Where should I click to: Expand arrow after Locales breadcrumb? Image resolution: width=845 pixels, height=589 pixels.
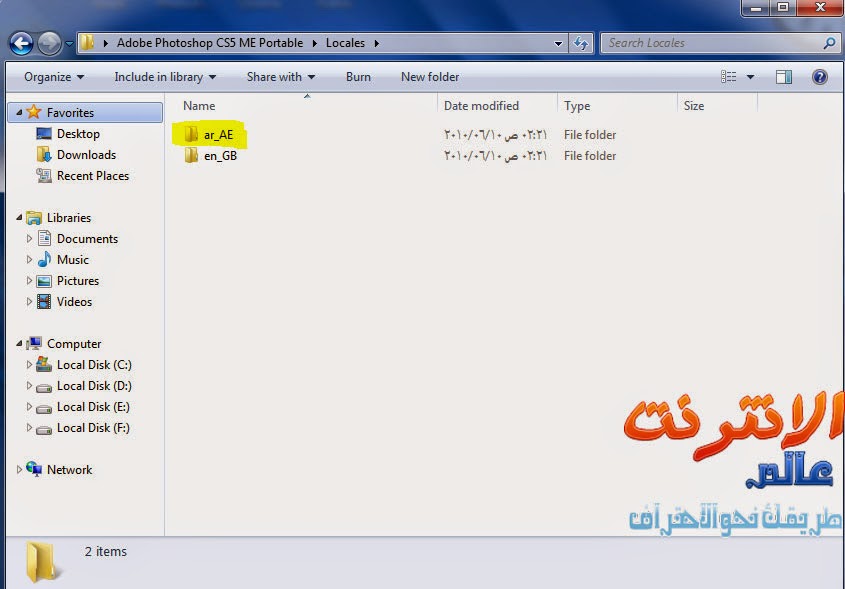[x=377, y=43]
